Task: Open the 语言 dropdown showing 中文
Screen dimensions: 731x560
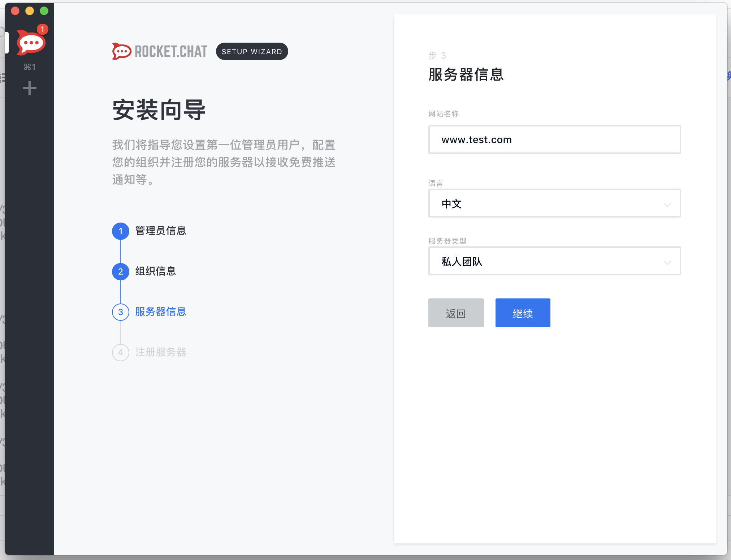Action: (x=554, y=203)
